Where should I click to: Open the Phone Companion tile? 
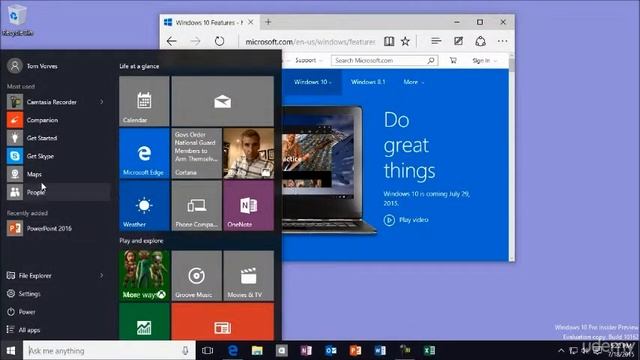pos(196,206)
